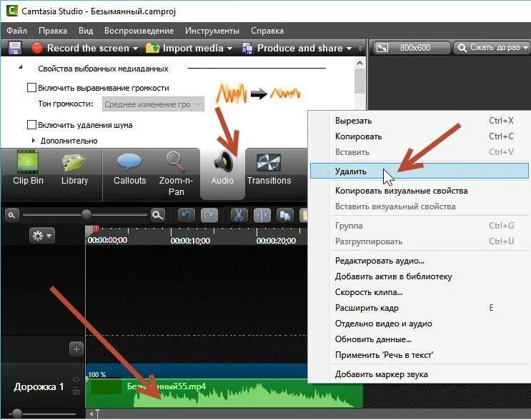This screenshot has height=420, width=531.
Task: Open Import media dropdown arrow
Action: [229, 49]
